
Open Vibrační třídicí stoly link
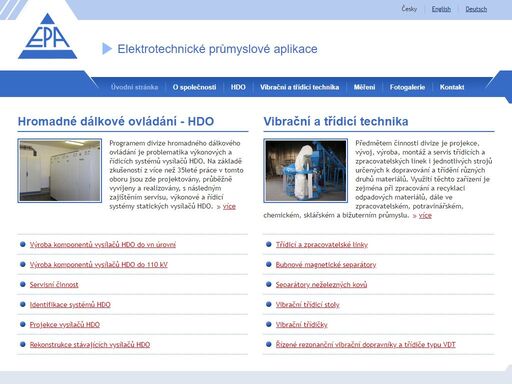click(x=307, y=305)
